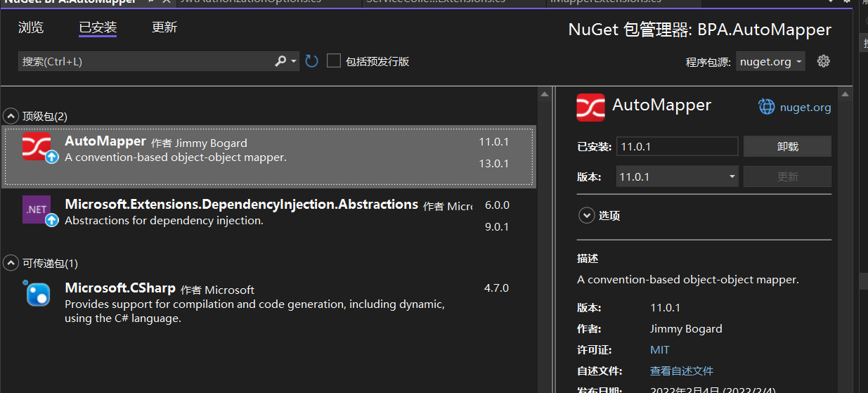Select the Microsoft.CSharp package row

(x=268, y=302)
